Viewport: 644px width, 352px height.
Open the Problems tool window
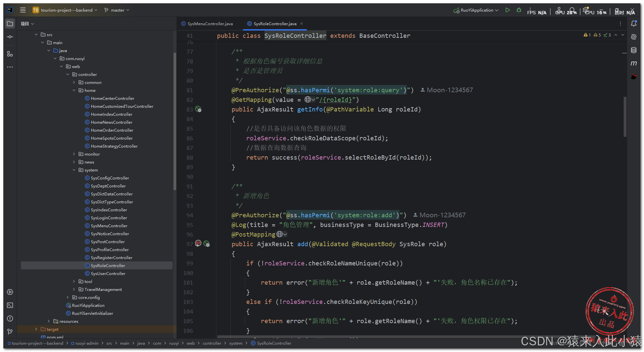click(10, 318)
